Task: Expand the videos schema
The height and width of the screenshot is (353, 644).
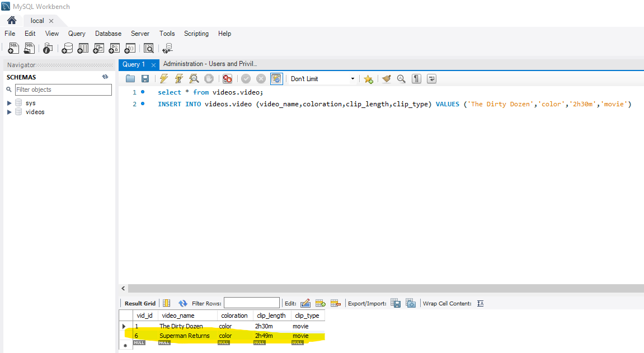Action: (9, 112)
